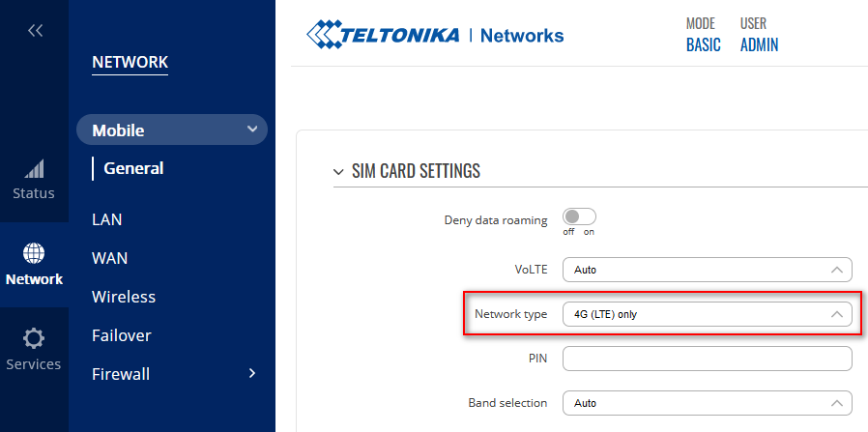Viewport: 868px width, 432px height.
Task: Expand the Firewall submenu arrow
Action: pyautogui.click(x=252, y=373)
